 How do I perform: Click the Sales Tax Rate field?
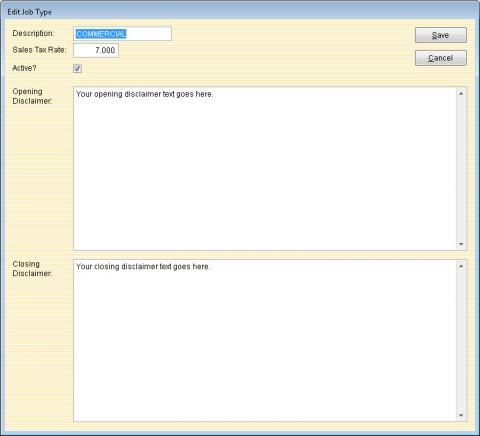point(96,50)
